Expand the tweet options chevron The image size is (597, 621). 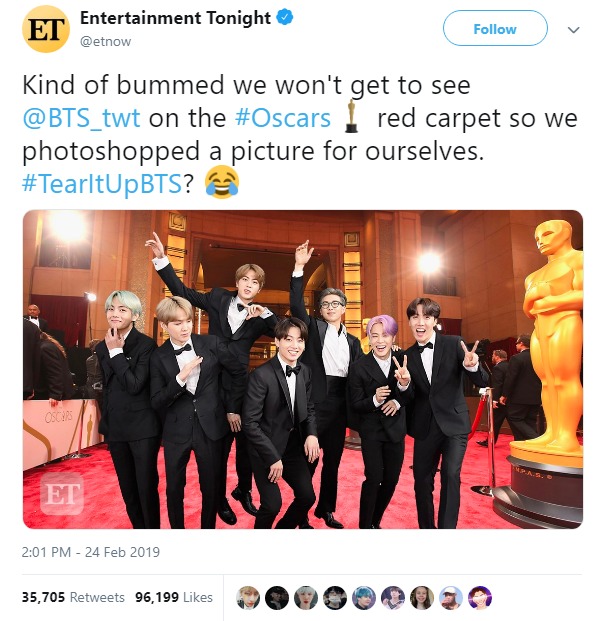(574, 30)
